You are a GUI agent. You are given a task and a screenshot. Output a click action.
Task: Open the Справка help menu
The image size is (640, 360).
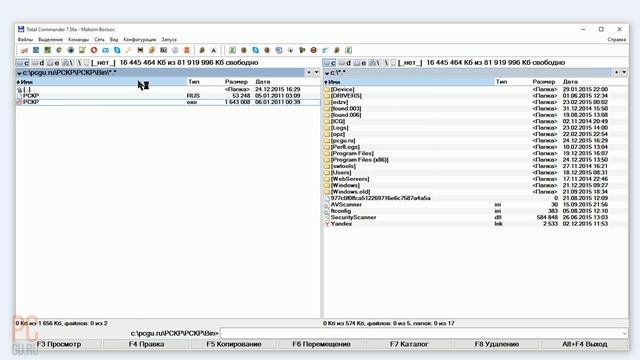[x=616, y=40]
